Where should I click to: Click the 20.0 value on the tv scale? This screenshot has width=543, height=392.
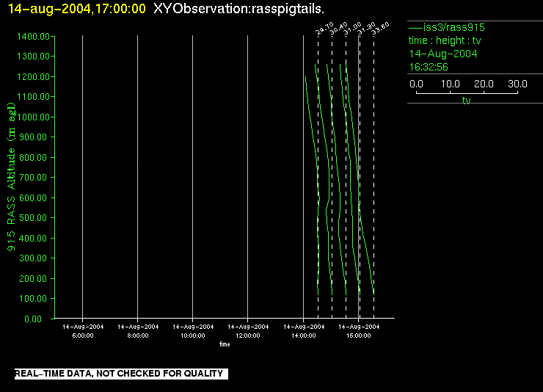484,84
